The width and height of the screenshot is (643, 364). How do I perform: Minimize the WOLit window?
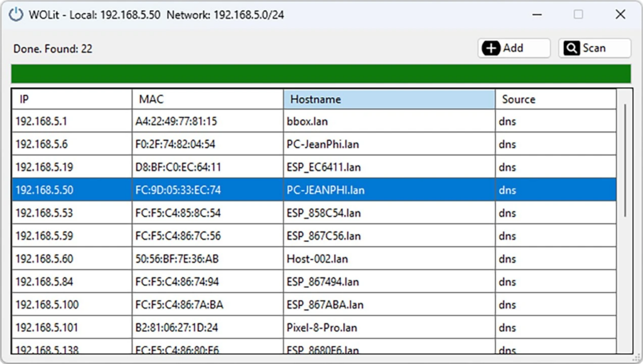coord(538,15)
